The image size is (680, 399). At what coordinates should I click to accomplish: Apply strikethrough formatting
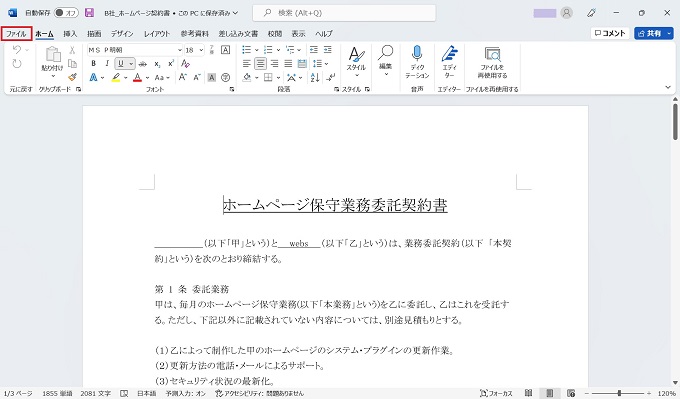pos(143,64)
